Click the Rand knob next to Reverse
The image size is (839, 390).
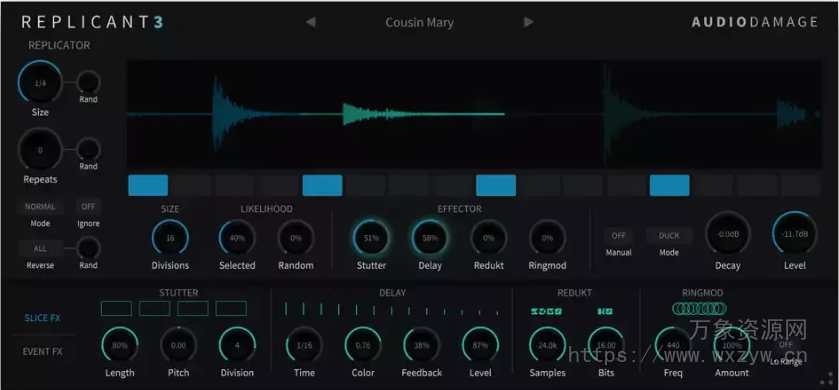(x=88, y=248)
